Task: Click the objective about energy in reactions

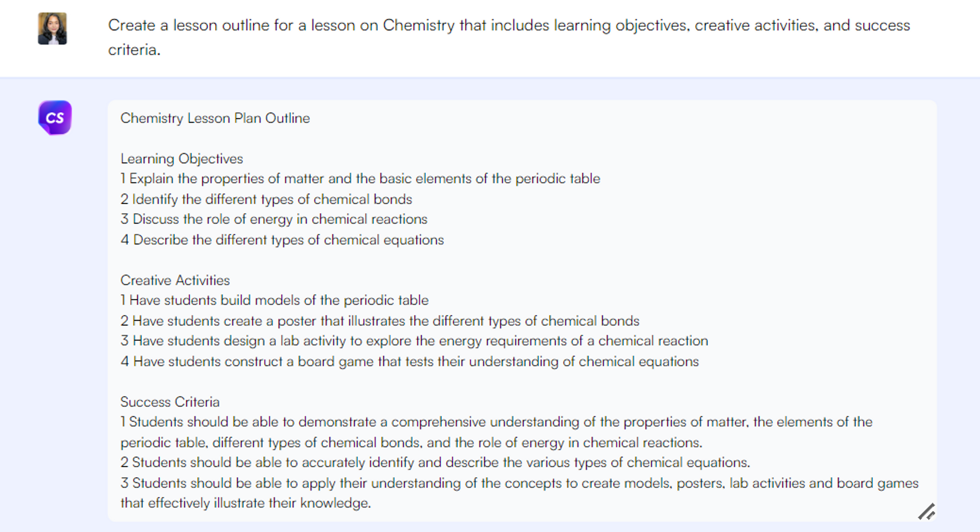Action: pyautogui.click(x=274, y=219)
